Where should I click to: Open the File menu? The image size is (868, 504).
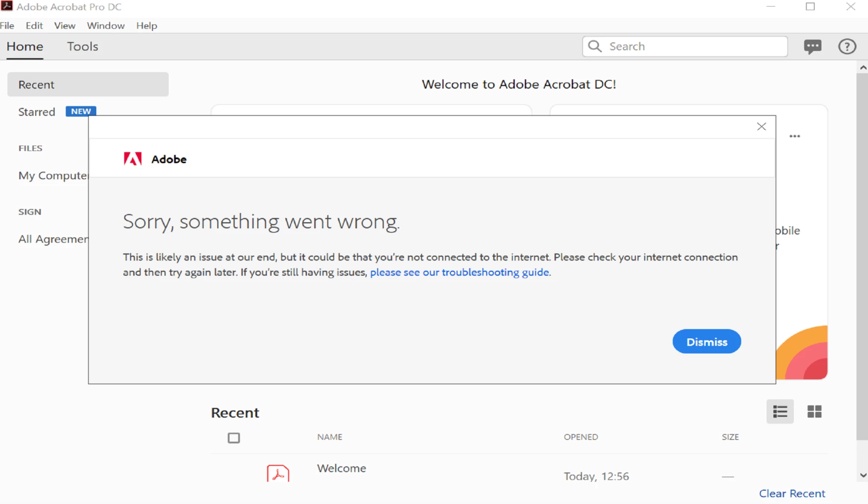tap(7, 26)
